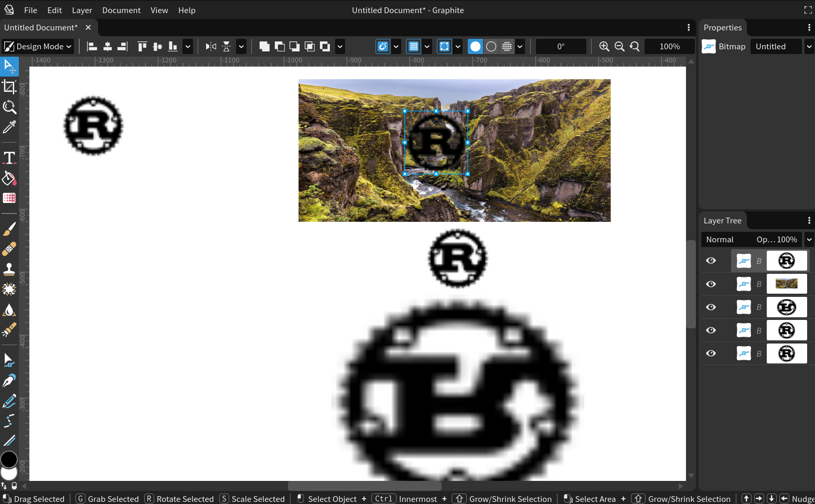Screen dimensions: 815x504
Task: Activate the Navigate magnifier tool
Action: [9, 107]
